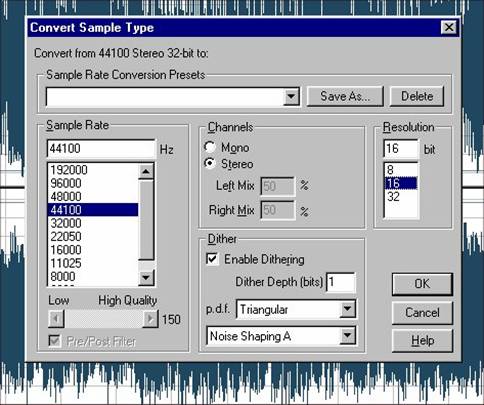Select the Mono channel option

pyautogui.click(x=210, y=147)
